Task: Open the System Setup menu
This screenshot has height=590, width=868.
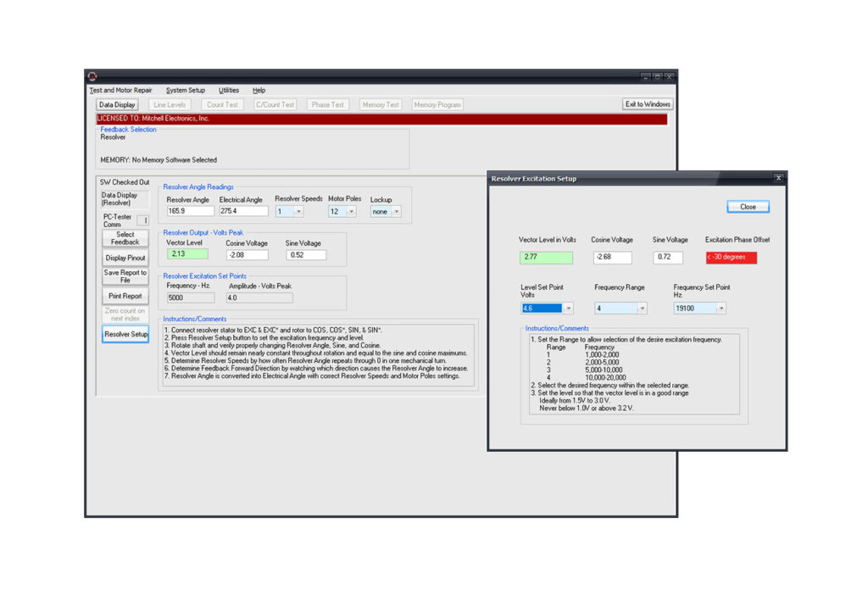Action: (185, 90)
